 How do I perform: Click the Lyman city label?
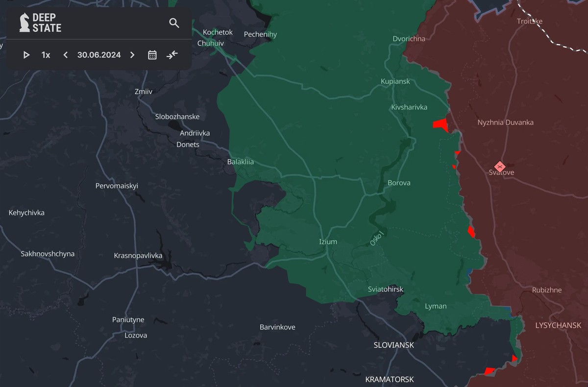(436, 306)
